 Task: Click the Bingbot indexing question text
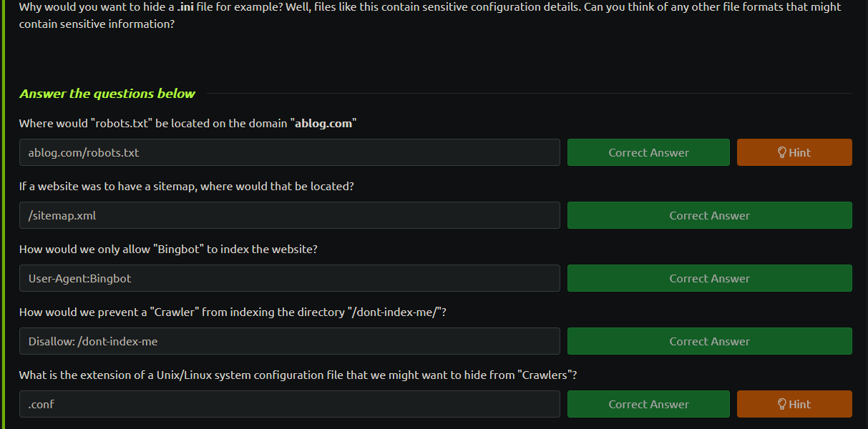pyautogui.click(x=168, y=249)
